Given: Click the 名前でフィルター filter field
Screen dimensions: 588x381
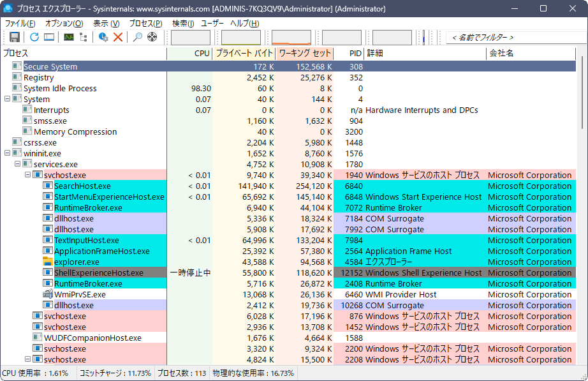Looking at the screenshot, I should pos(516,38).
